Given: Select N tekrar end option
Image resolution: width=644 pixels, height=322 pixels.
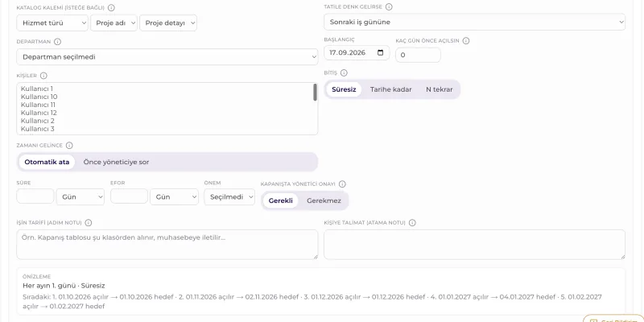Looking at the screenshot, I should (x=439, y=89).
